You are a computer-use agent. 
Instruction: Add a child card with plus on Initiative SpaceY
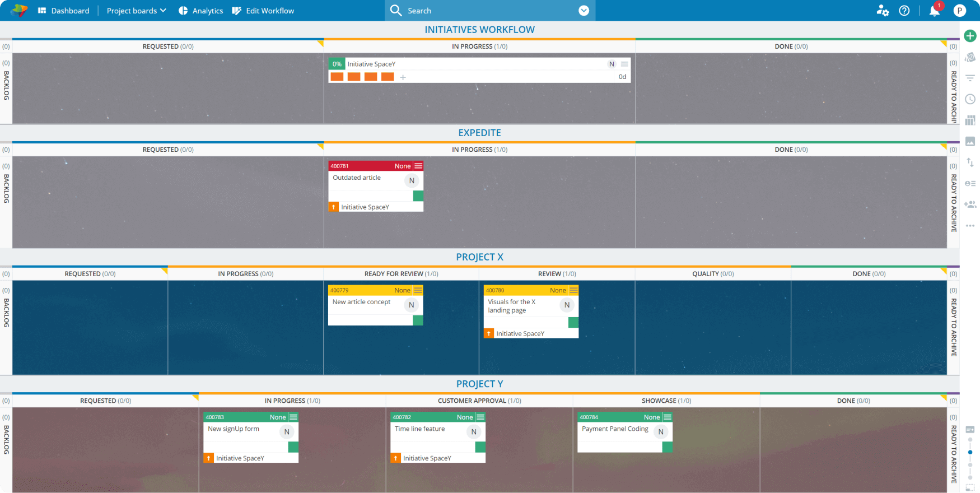click(x=403, y=77)
